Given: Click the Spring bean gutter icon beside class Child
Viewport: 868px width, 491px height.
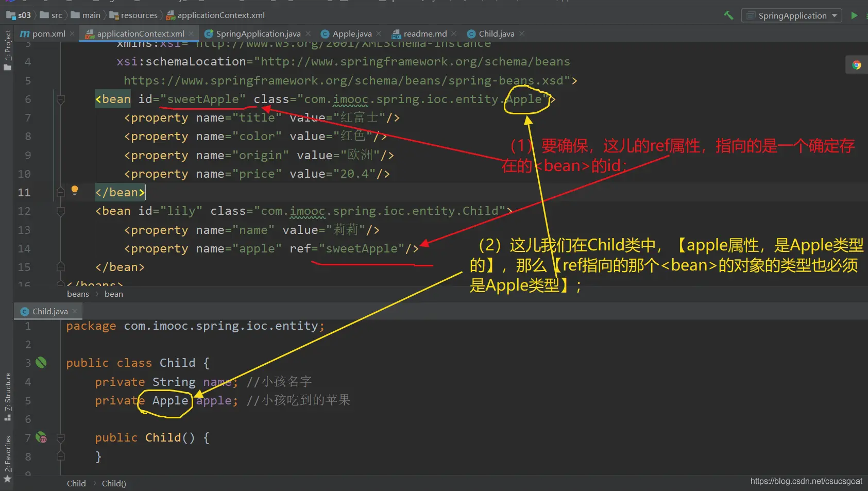Looking at the screenshot, I should coord(41,363).
